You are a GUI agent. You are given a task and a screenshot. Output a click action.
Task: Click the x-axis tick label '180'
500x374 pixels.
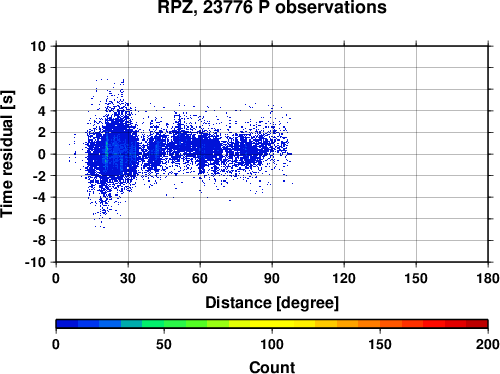pos(488,278)
